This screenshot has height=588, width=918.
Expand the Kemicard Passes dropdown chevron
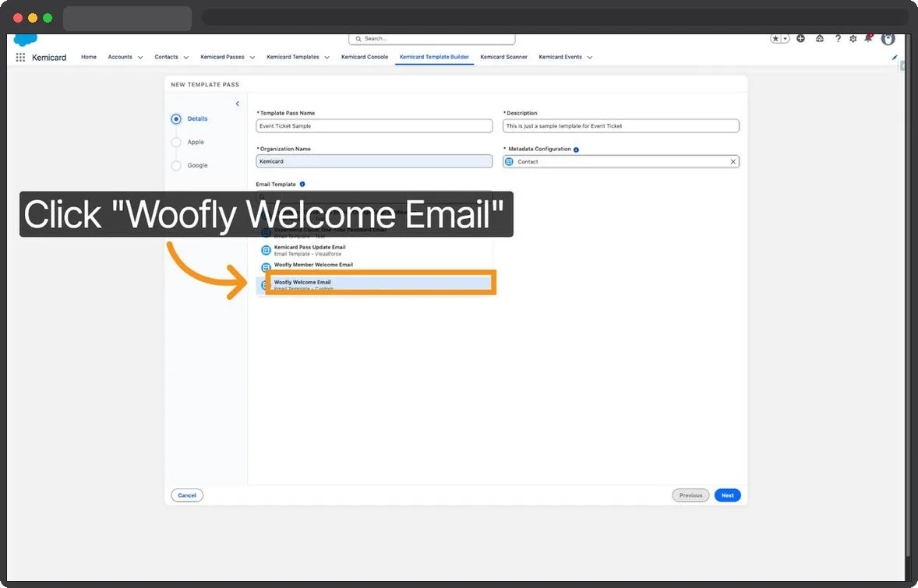(252, 58)
